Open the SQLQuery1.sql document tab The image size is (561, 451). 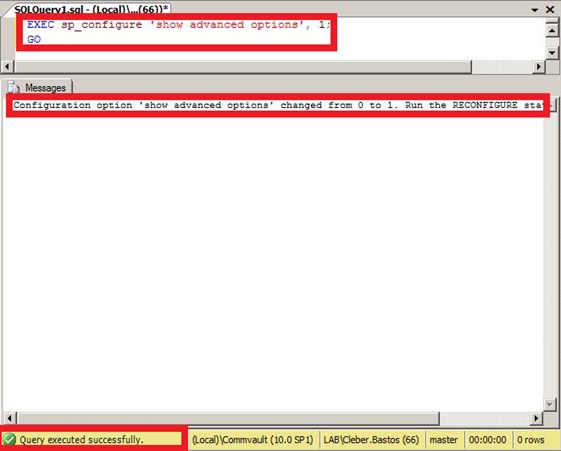91,9
